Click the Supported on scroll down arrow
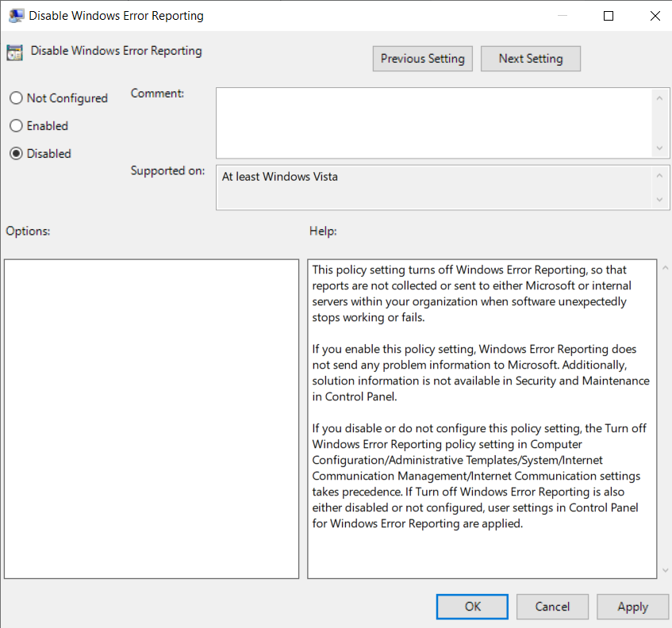Screen dimensions: 672x628 tap(659, 200)
